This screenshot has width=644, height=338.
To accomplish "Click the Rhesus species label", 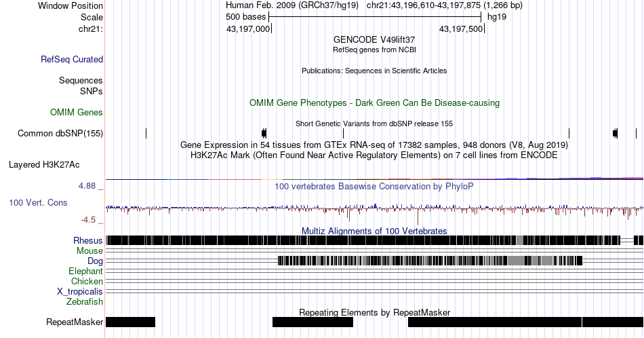I will point(88,240).
